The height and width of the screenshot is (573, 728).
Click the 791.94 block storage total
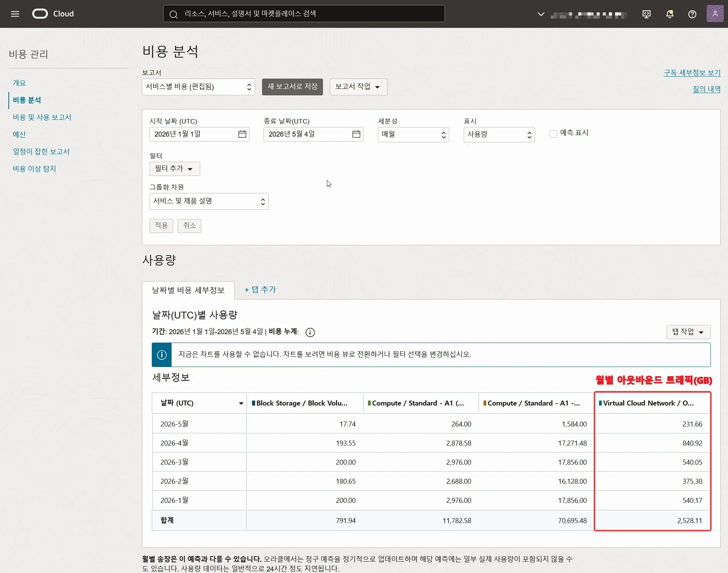click(346, 521)
